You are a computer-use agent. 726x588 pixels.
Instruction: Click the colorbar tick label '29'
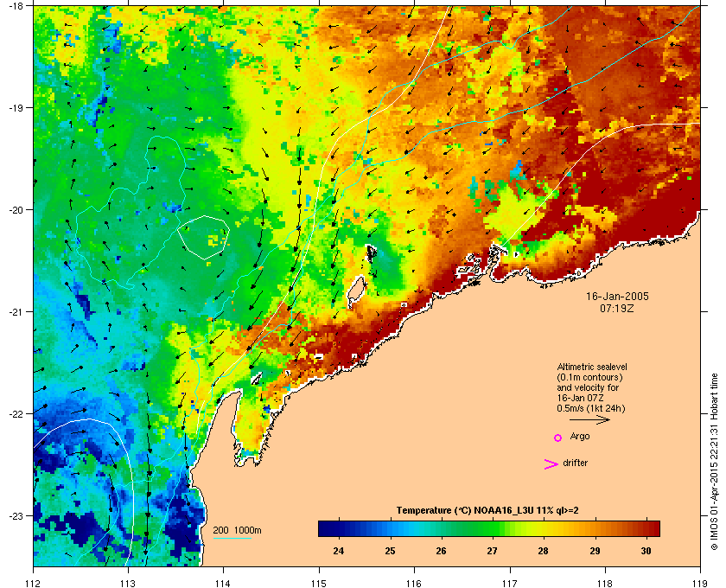[595, 551]
